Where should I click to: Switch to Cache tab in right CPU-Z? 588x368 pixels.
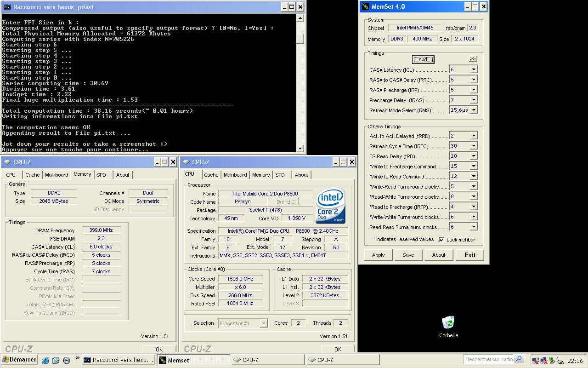click(211, 175)
